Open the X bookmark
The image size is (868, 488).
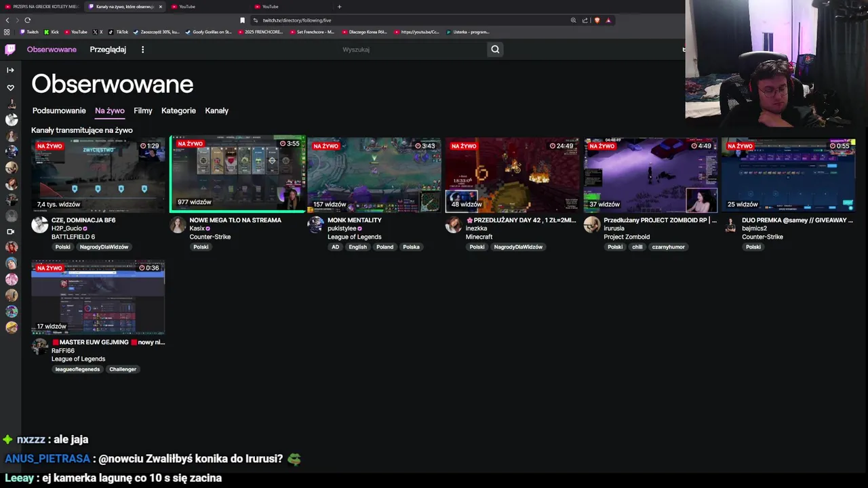[98, 32]
